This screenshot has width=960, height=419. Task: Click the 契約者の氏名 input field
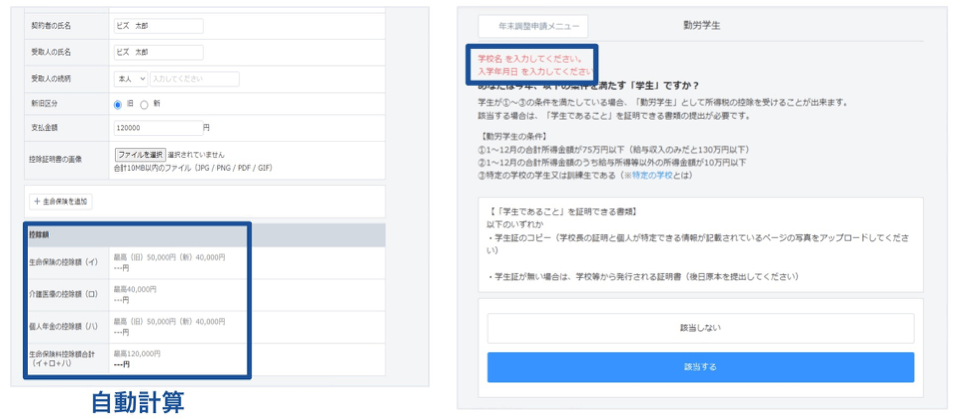tap(158, 24)
